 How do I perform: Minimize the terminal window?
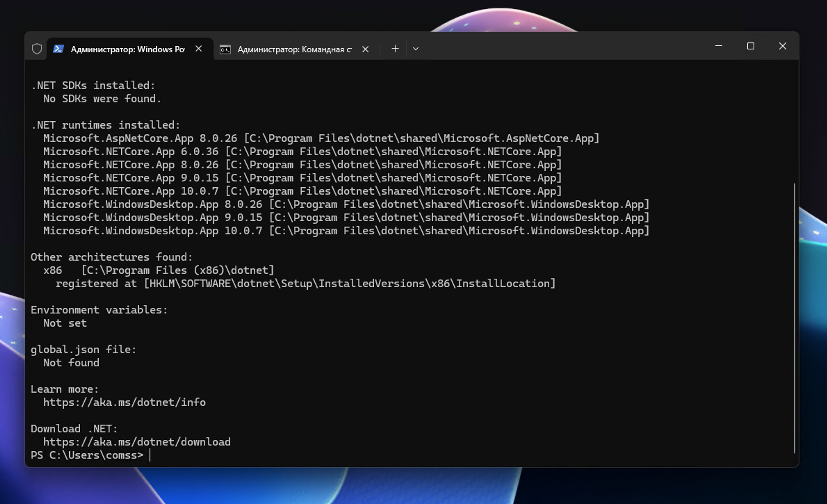point(719,46)
